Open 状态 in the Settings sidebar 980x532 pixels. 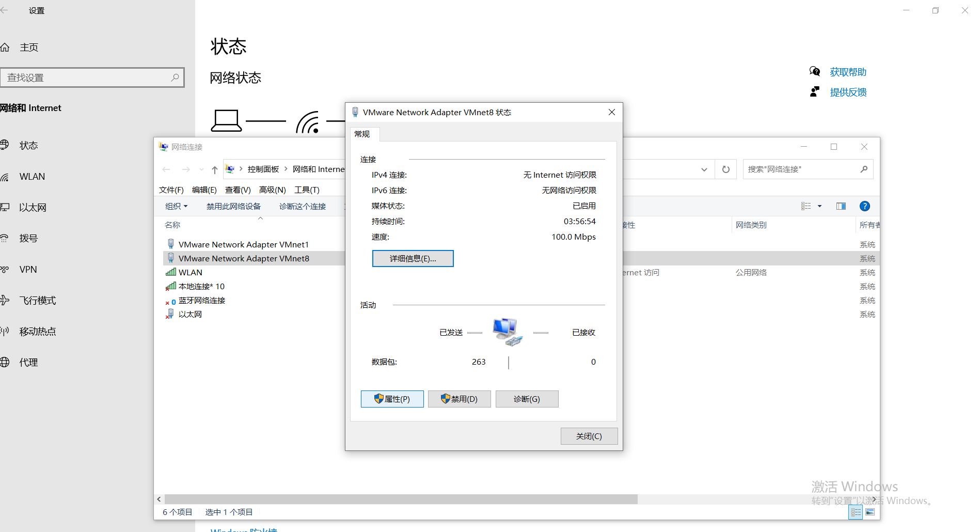tap(29, 146)
